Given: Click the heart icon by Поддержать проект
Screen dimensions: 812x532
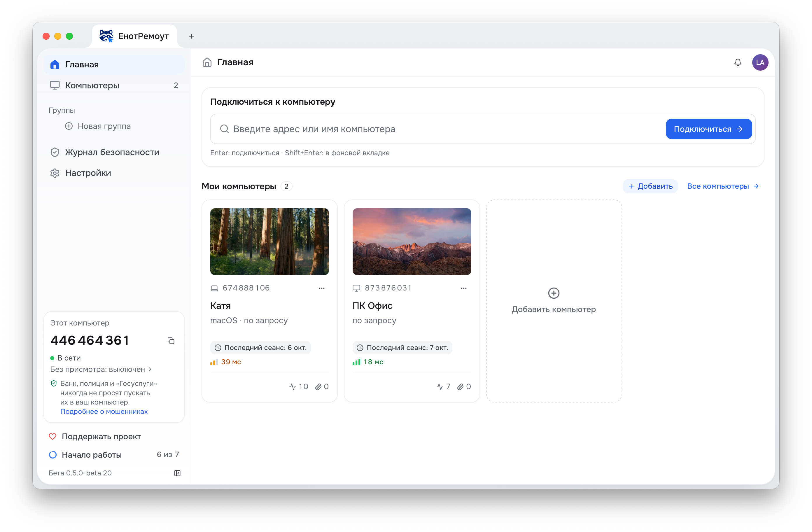Looking at the screenshot, I should tap(52, 436).
